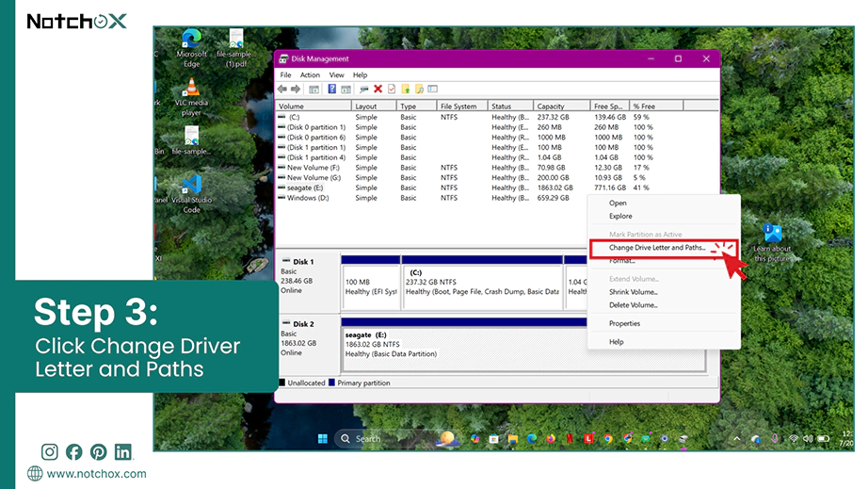
Task: Sort by the Status column header
Action: click(510, 106)
